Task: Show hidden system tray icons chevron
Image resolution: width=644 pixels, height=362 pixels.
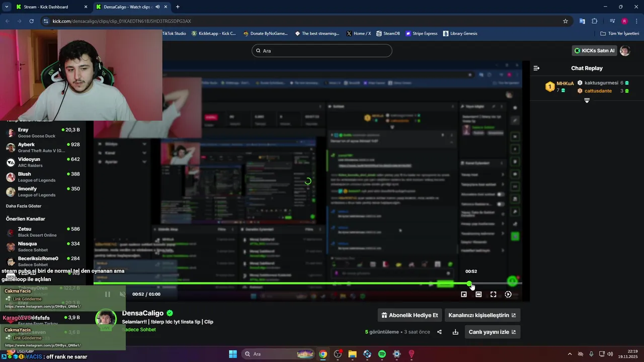Action: coord(570,354)
